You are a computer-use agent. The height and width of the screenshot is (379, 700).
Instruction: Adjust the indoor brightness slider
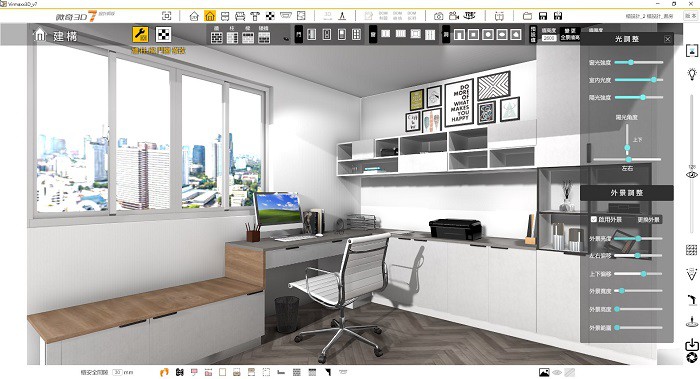[638, 80]
